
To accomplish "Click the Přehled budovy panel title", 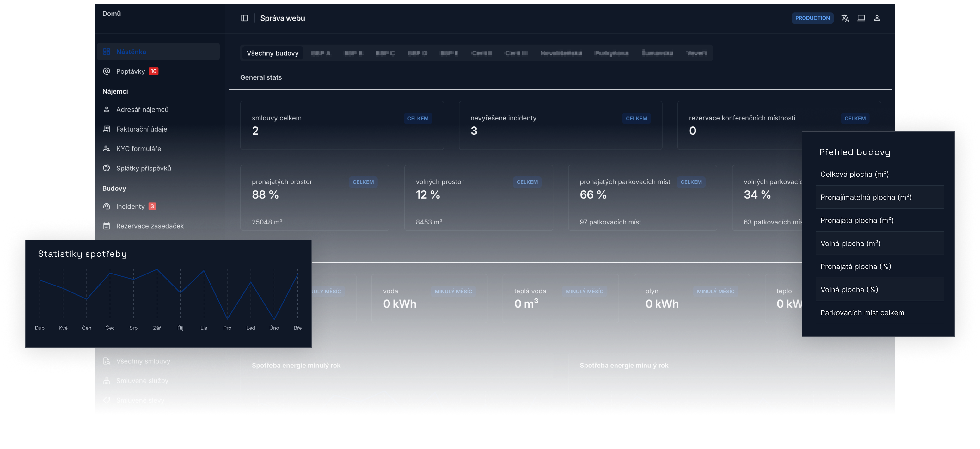I will [x=854, y=152].
